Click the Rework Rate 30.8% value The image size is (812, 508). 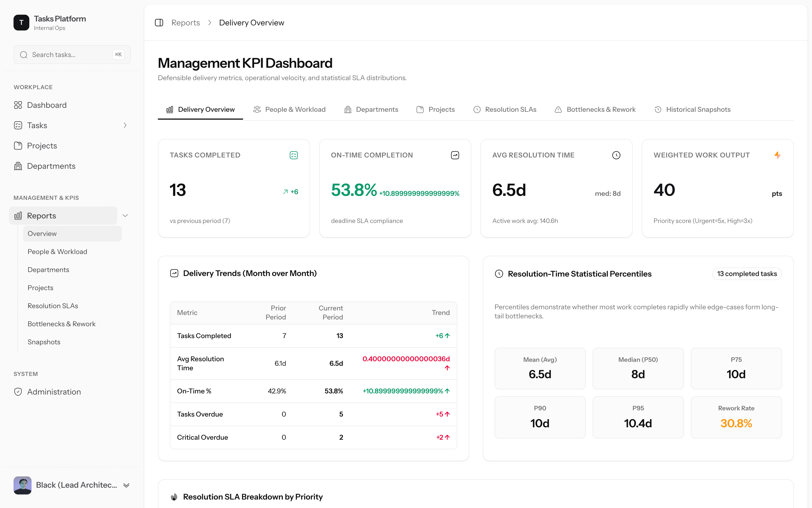(736, 423)
